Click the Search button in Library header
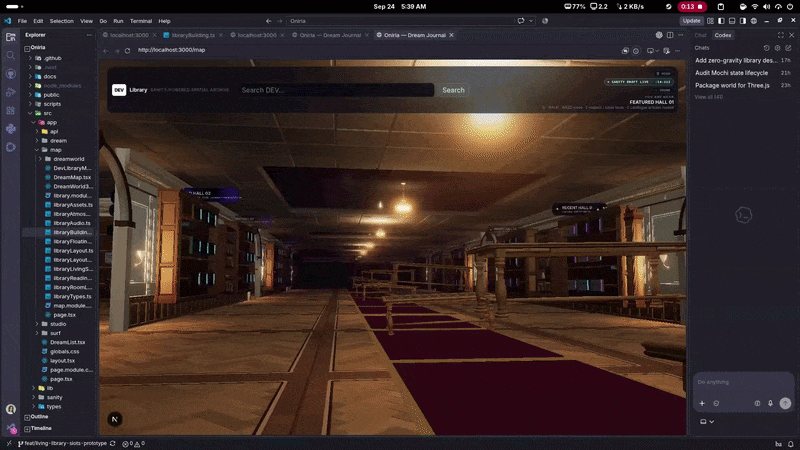 click(x=453, y=90)
